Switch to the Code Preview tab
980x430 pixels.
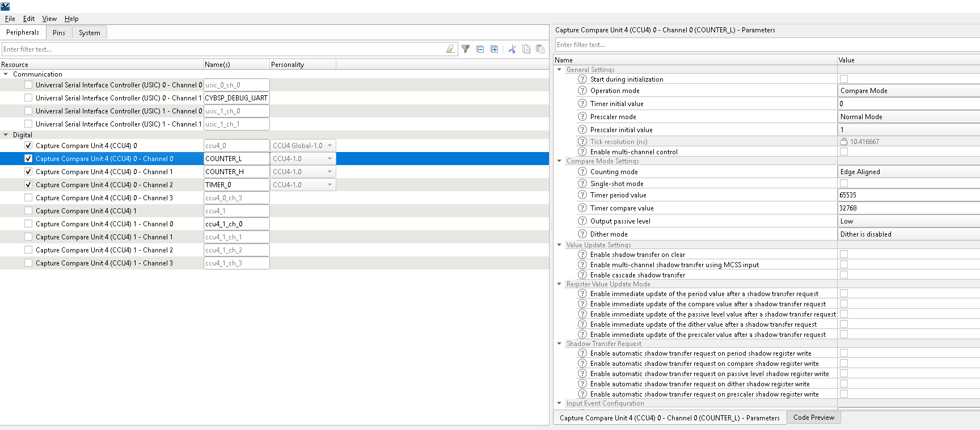coord(814,418)
